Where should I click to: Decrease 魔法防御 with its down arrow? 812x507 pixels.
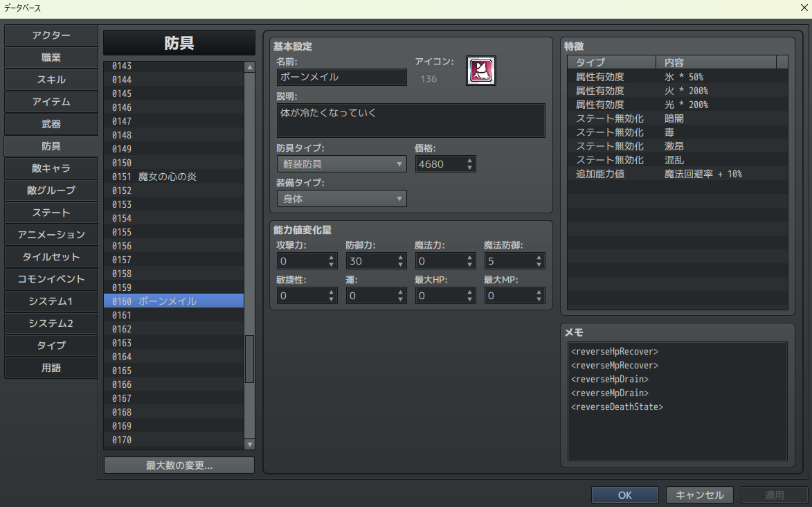pos(539,265)
